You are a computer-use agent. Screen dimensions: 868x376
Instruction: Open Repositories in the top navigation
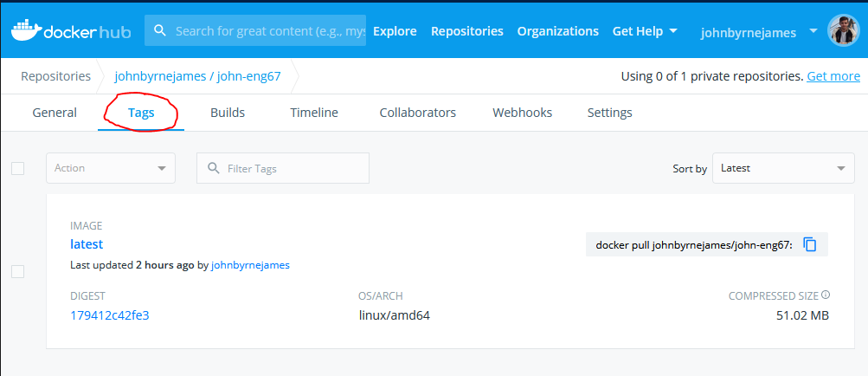click(467, 31)
